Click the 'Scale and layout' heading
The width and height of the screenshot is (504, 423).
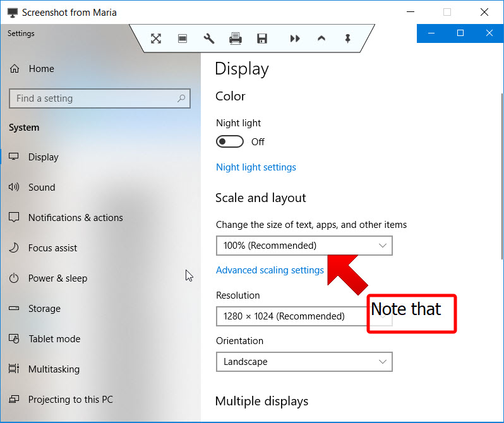tap(260, 198)
